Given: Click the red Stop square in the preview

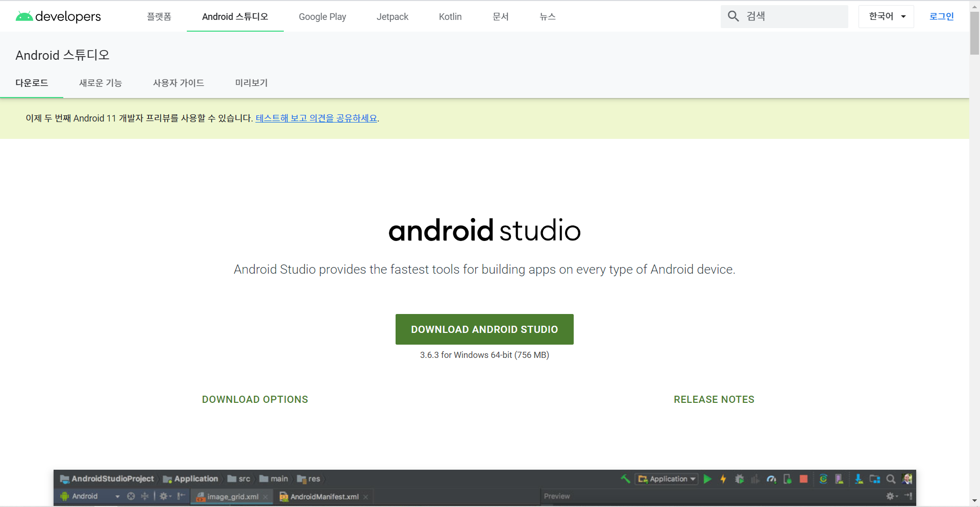Looking at the screenshot, I should [x=803, y=479].
